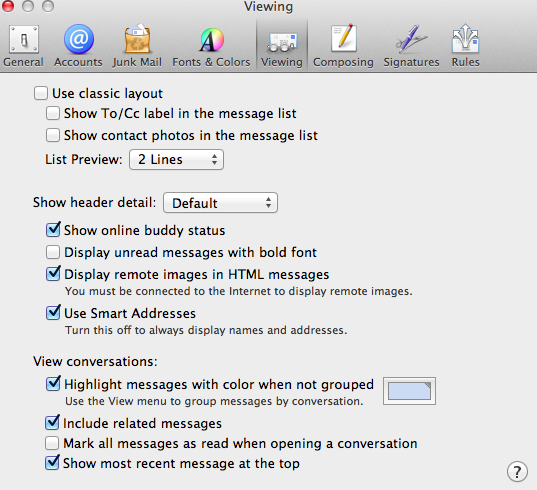Open the General preferences icon
537x490 pixels.
pos(24,39)
